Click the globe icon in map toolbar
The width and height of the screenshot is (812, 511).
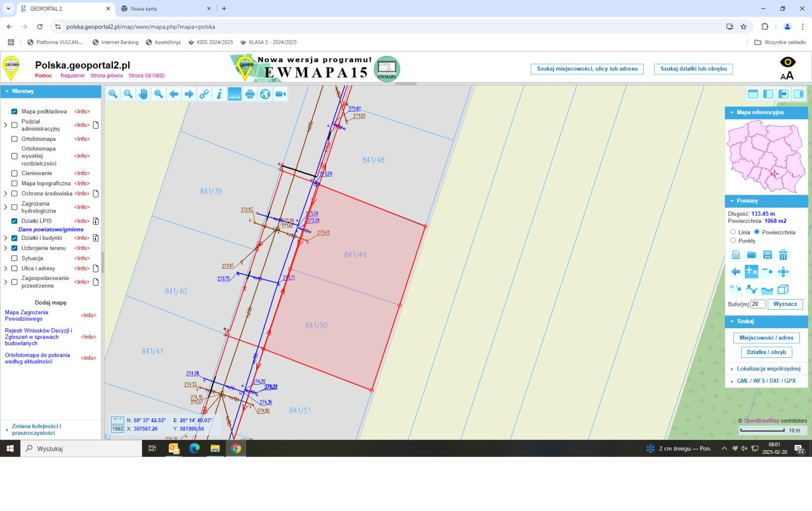pyautogui.click(x=265, y=94)
